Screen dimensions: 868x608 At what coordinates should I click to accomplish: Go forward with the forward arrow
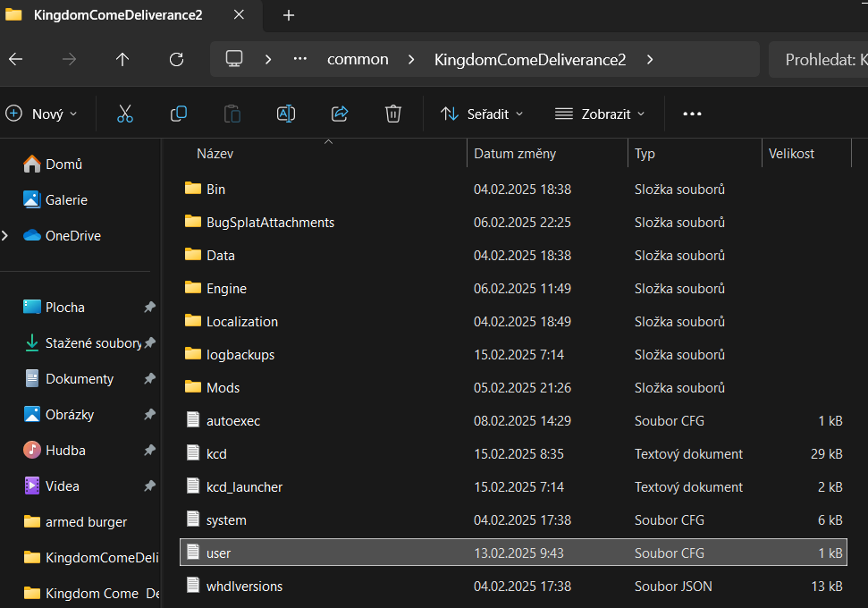tap(69, 59)
